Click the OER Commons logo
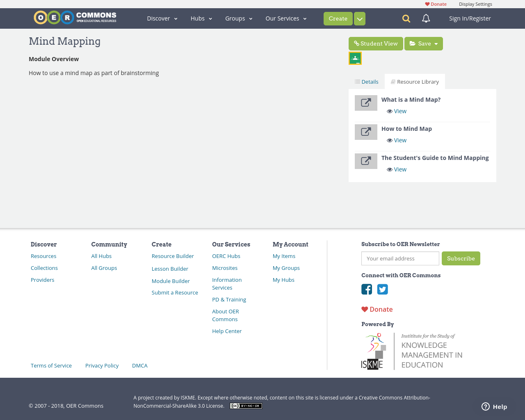This screenshot has width=525, height=420. (x=75, y=17)
